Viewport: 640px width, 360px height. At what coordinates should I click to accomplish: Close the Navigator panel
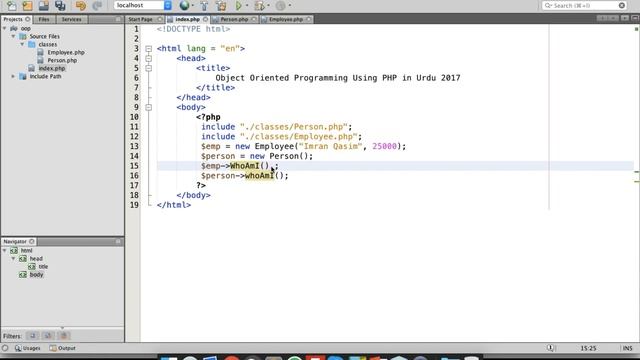[32, 242]
